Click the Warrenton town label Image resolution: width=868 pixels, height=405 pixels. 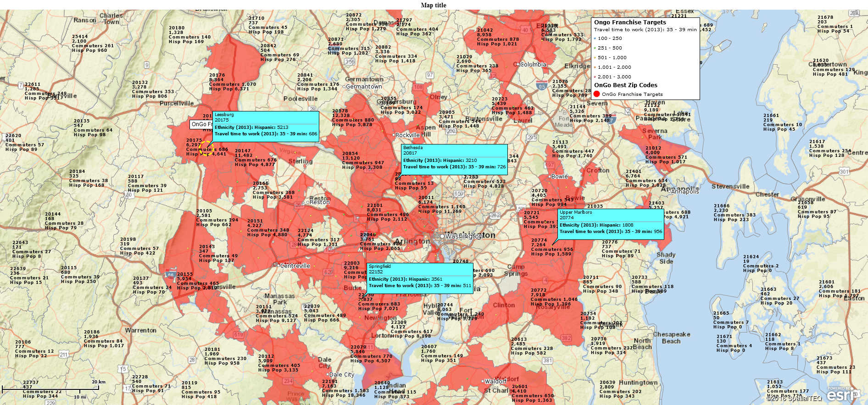[x=140, y=331]
